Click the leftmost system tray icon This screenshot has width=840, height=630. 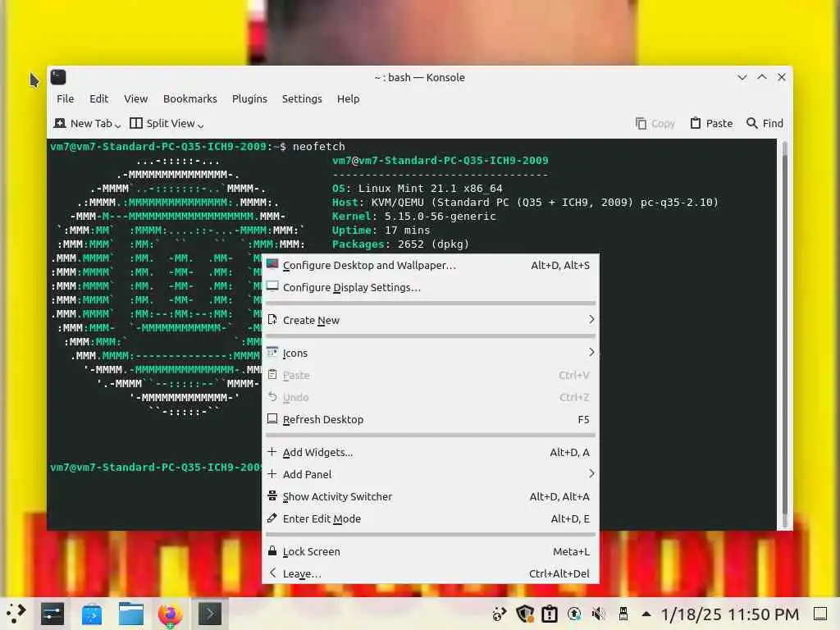pos(500,614)
